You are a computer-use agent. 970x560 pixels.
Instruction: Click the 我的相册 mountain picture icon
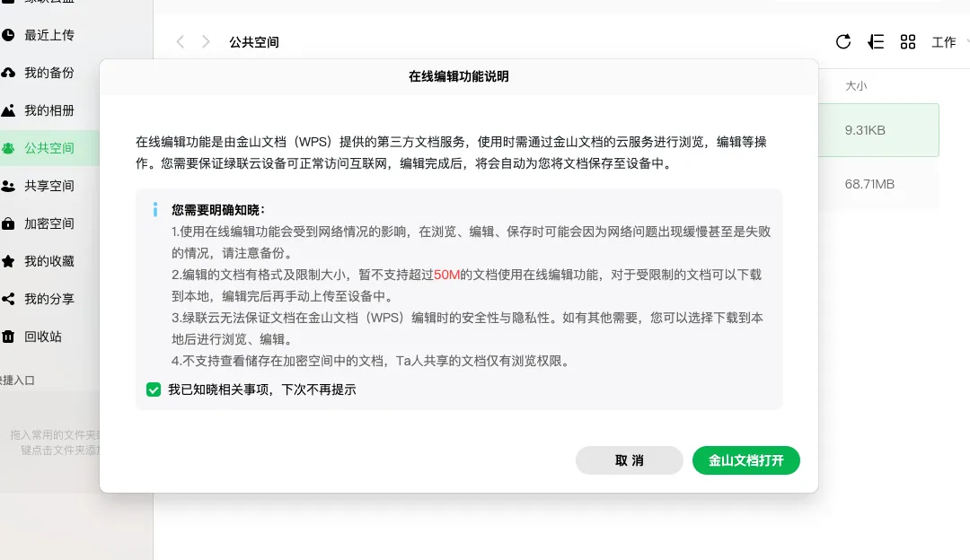click(x=8, y=110)
